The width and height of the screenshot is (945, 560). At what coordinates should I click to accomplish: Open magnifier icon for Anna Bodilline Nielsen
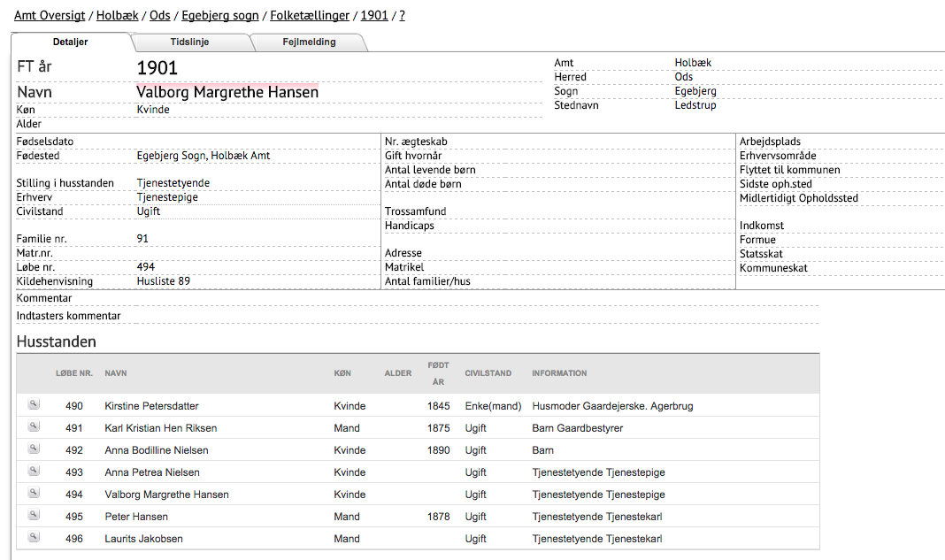(x=34, y=449)
